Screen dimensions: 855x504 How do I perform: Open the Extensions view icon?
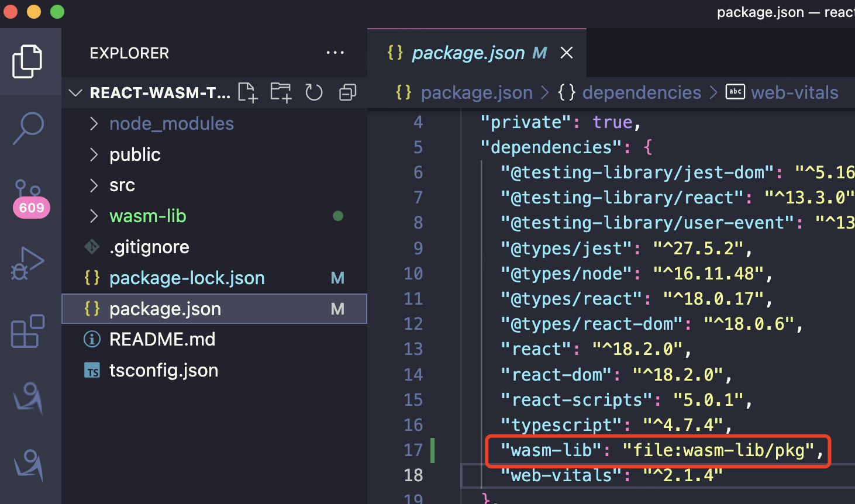[27, 331]
